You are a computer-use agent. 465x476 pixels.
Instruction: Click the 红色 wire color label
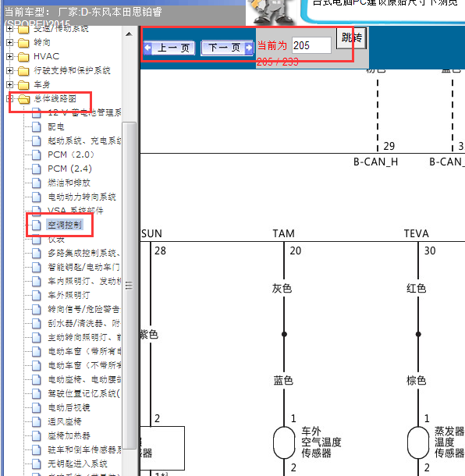click(x=416, y=289)
